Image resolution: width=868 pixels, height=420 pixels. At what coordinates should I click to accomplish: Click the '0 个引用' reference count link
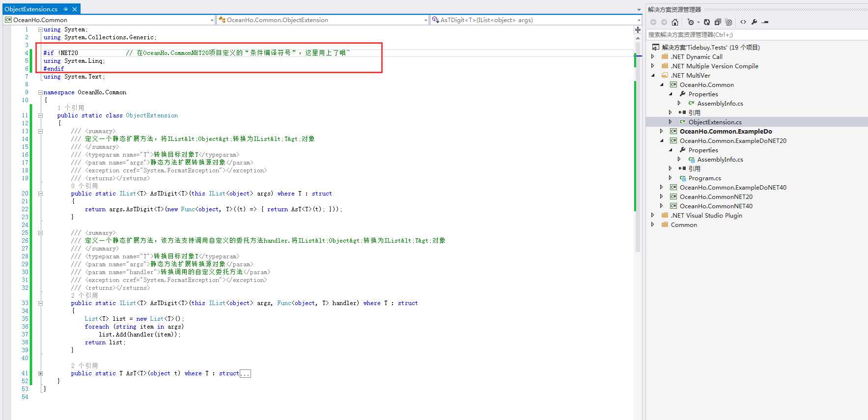[x=84, y=186]
